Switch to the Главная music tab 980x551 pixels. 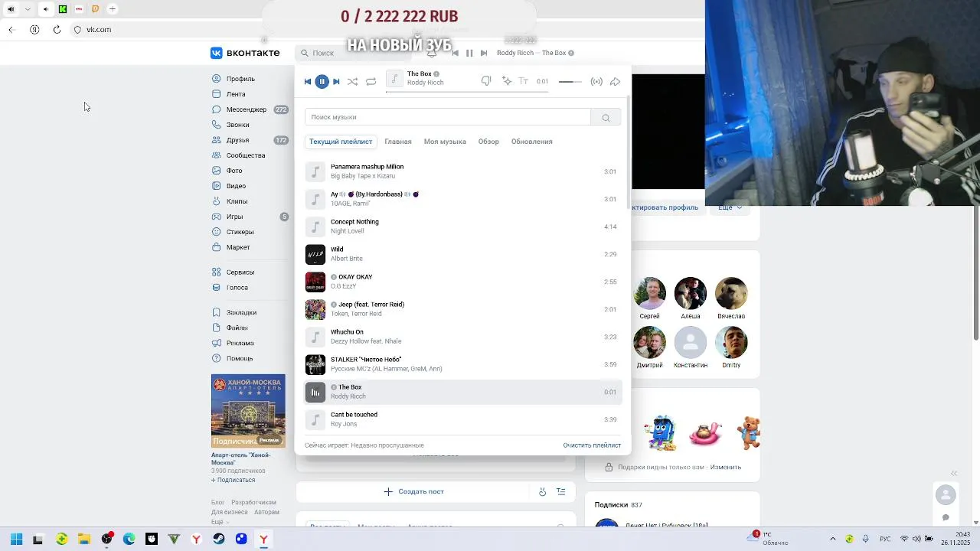pos(398,142)
